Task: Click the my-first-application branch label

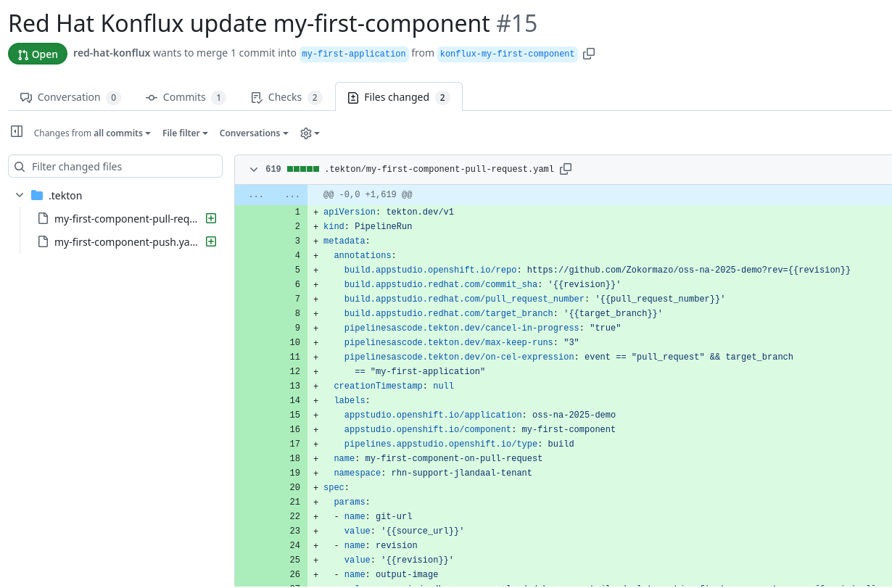Action: (353, 54)
